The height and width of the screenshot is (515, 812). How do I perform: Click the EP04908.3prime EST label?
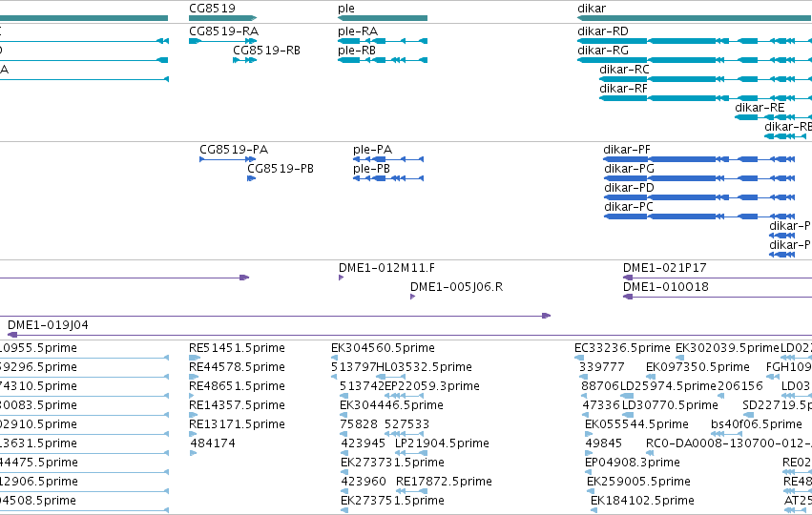[x=633, y=463]
